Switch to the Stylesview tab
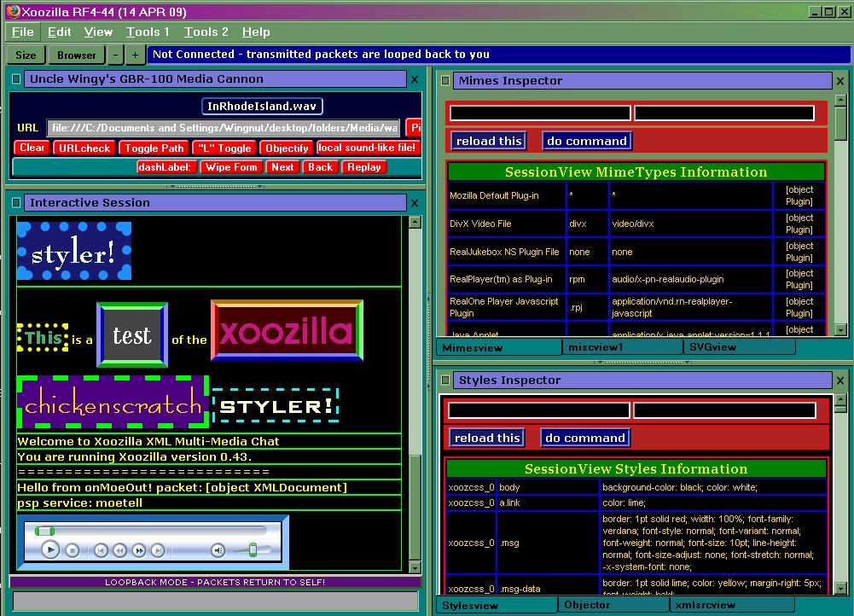The height and width of the screenshot is (616, 854). coord(497,605)
